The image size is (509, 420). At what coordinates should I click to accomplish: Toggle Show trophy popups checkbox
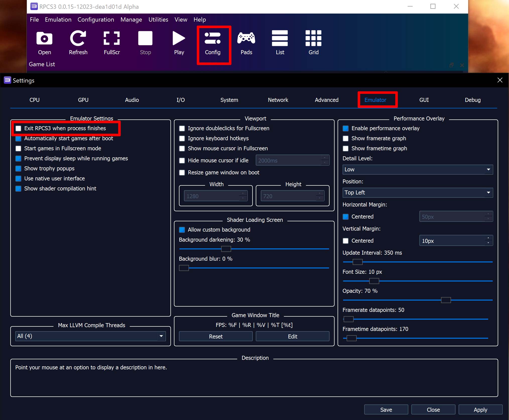(x=18, y=169)
